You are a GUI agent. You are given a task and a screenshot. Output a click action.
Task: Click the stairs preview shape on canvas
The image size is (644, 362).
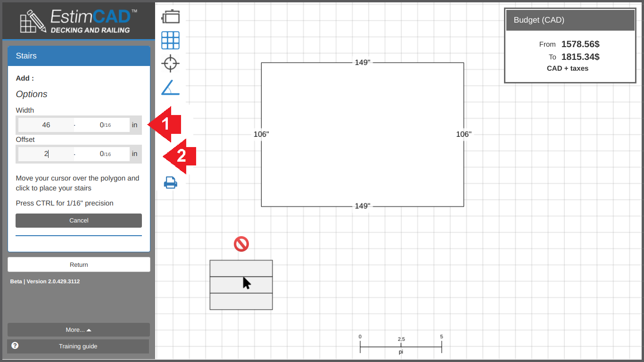tap(241, 285)
